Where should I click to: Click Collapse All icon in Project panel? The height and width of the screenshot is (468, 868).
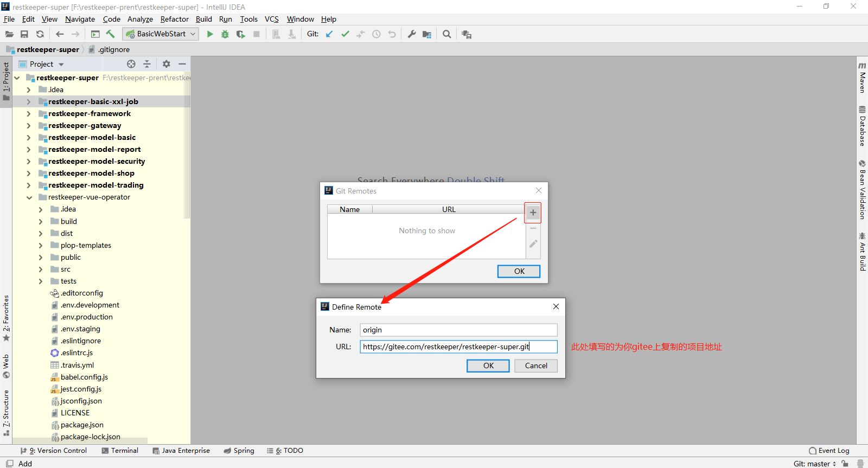coord(147,64)
